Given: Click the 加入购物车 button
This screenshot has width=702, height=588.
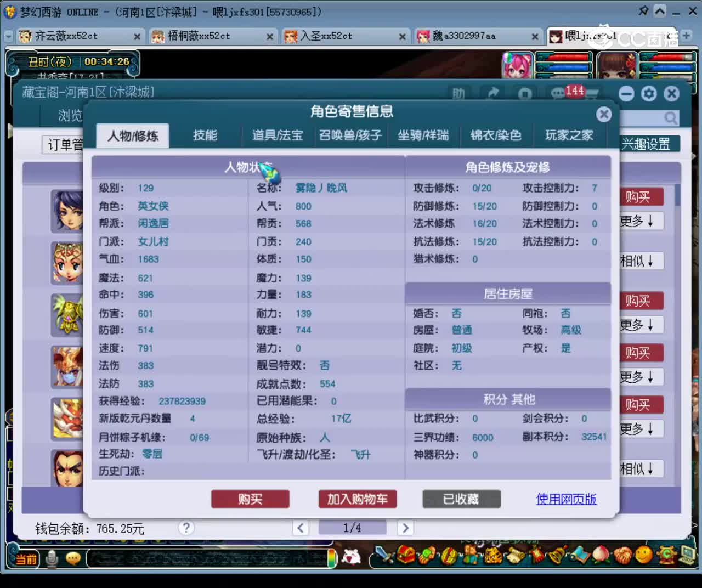Looking at the screenshot, I should [358, 499].
